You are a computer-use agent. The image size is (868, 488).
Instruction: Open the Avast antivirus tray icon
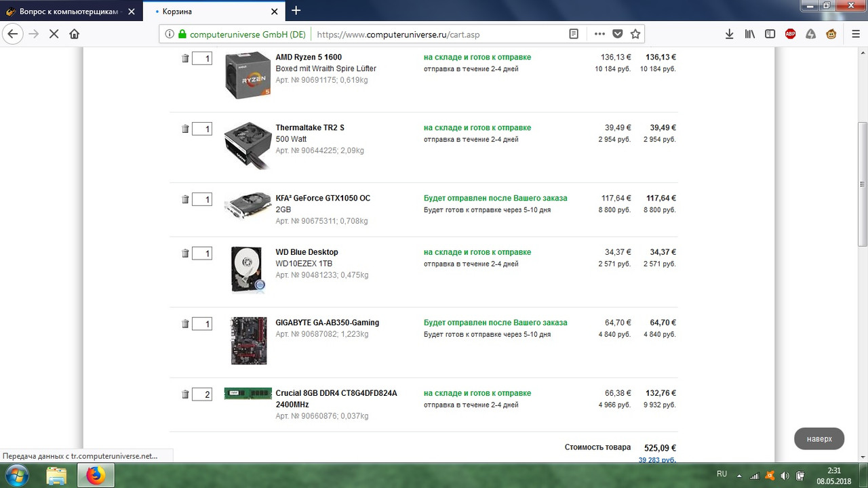(771, 474)
